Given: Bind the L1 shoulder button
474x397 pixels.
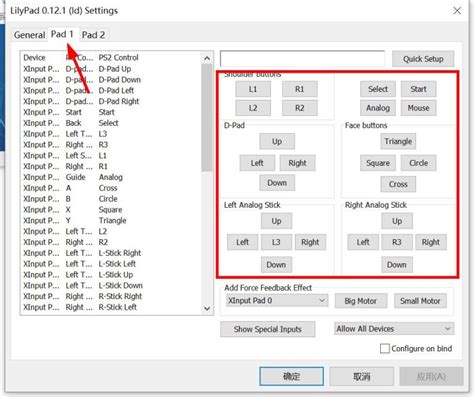Looking at the screenshot, I should click(253, 89).
